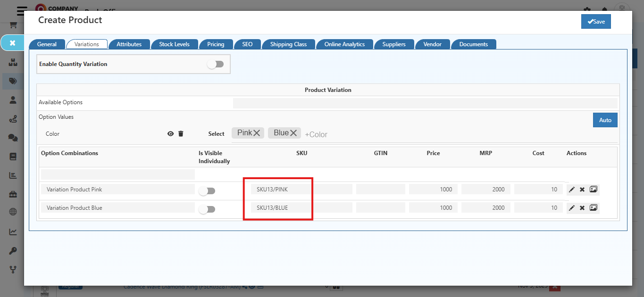Switch to the Stock Levels tab
Image resolution: width=644 pixels, height=297 pixels.
pyautogui.click(x=174, y=44)
